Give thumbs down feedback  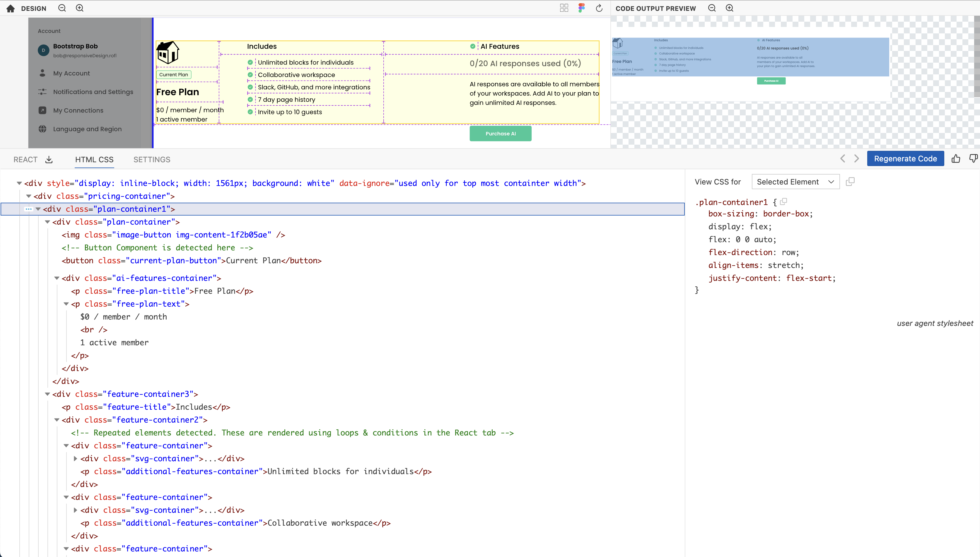[x=974, y=159]
